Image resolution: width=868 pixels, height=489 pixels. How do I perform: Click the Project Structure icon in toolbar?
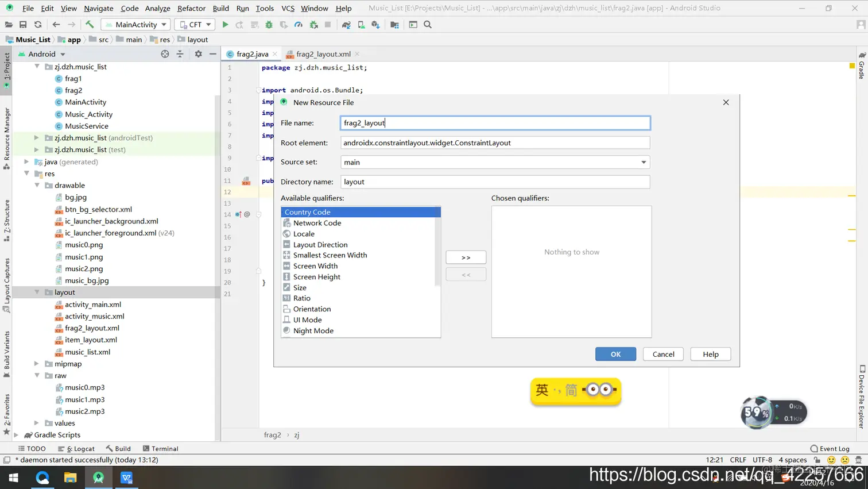394,25
